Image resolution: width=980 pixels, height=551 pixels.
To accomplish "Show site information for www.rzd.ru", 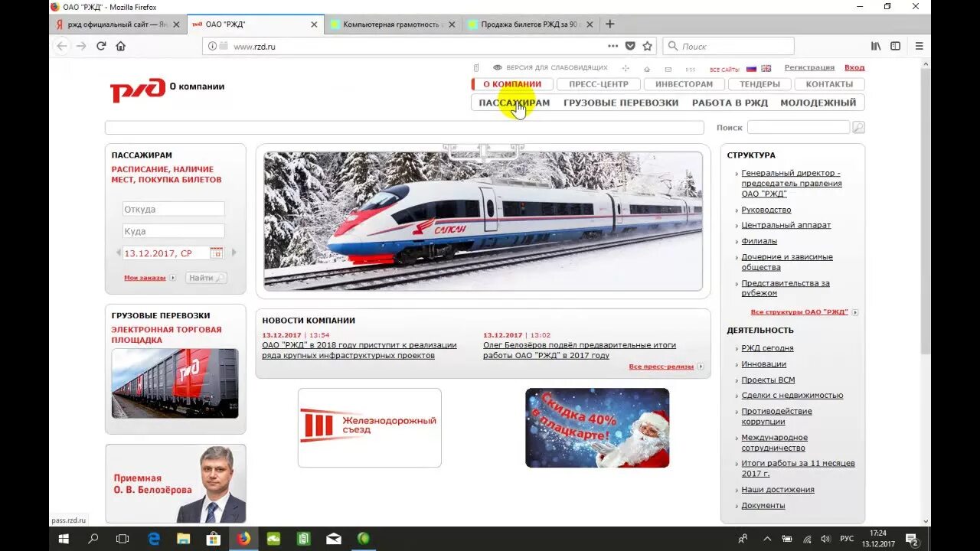I will coord(213,46).
